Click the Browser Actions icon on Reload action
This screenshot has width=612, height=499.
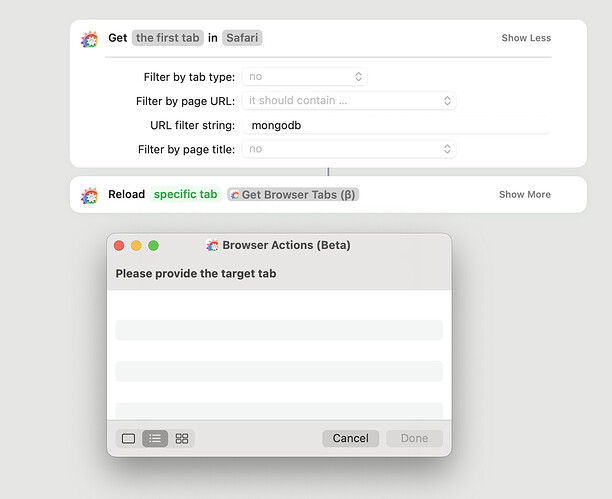tap(90, 194)
